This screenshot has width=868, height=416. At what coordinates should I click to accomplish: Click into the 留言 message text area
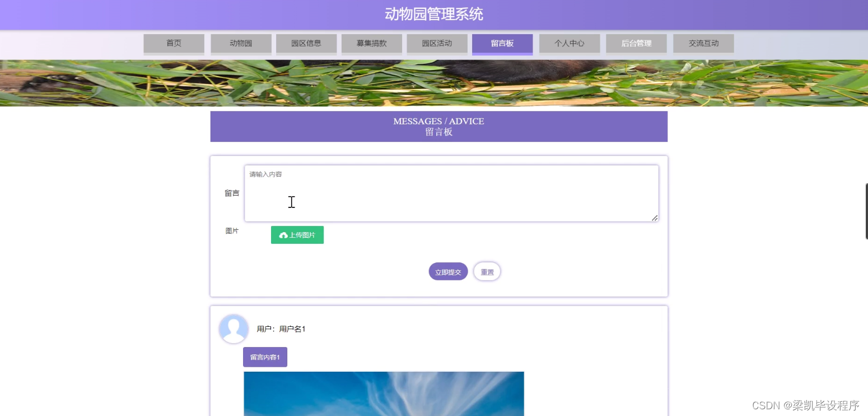tap(451, 193)
